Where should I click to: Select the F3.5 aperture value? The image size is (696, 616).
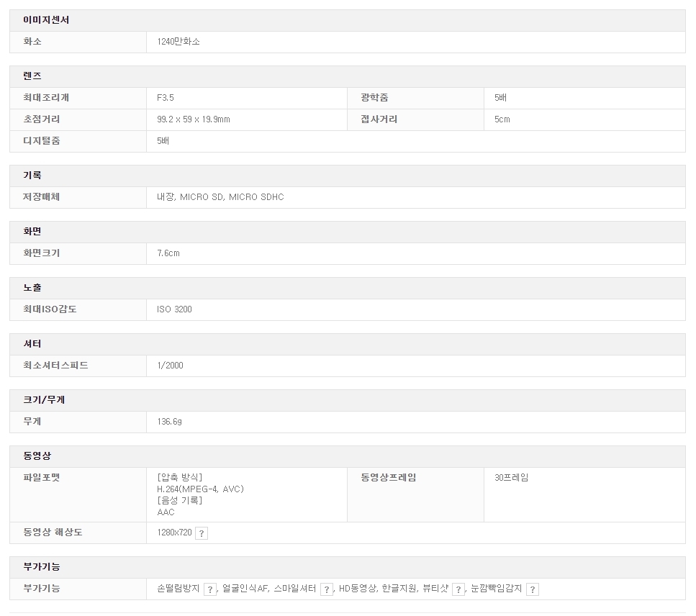coord(166,98)
